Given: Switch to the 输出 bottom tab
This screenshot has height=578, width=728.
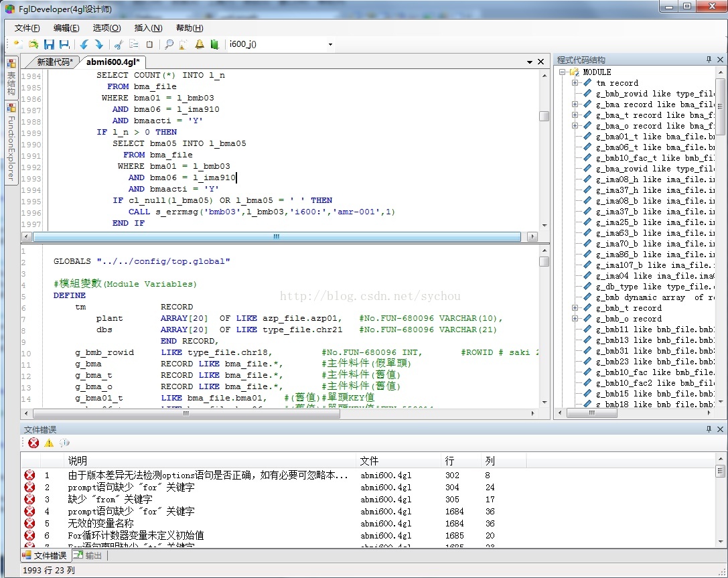Looking at the screenshot, I should [88, 555].
